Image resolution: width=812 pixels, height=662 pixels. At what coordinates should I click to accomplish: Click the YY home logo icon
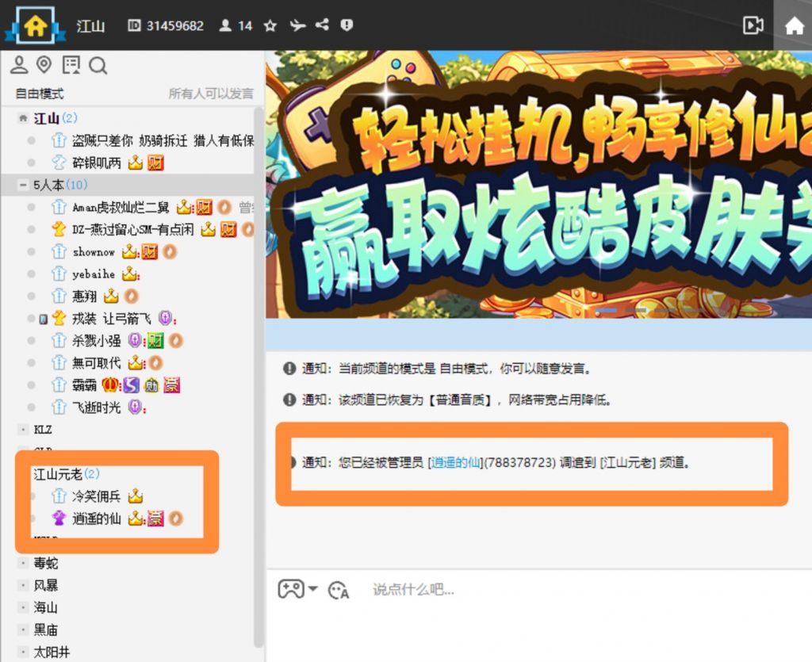click(35, 25)
